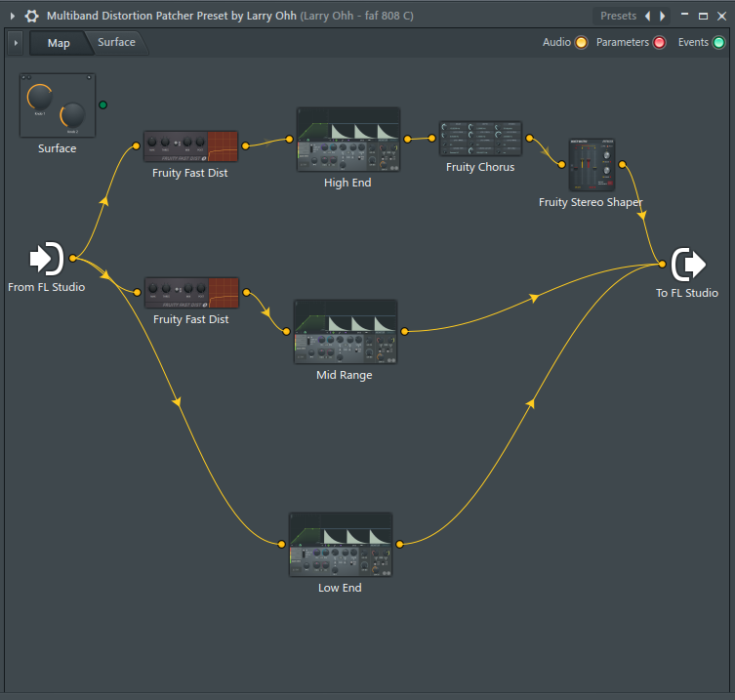Toggle Events connections visibility

[x=718, y=43]
